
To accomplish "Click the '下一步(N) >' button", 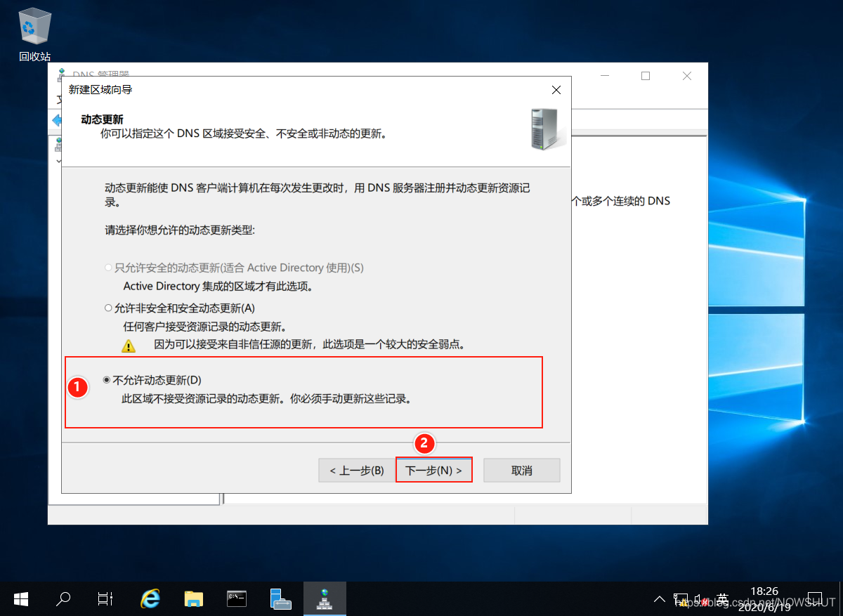I will (x=433, y=471).
